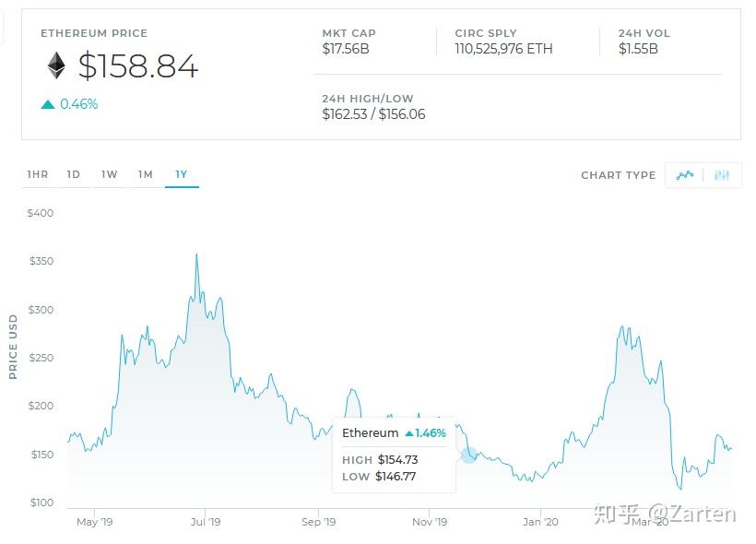Image resolution: width=756 pixels, height=544 pixels.
Task: Click the MKT CAP $17.56B stat
Action: [348, 41]
